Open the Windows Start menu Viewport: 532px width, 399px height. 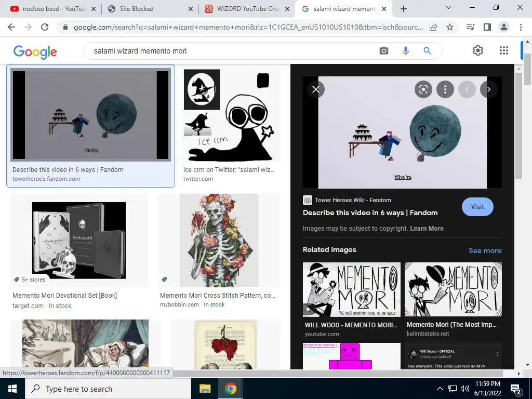(x=12, y=389)
